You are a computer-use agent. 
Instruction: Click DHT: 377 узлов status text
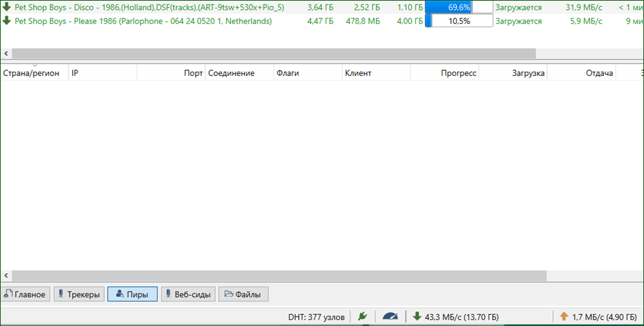click(316, 317)
